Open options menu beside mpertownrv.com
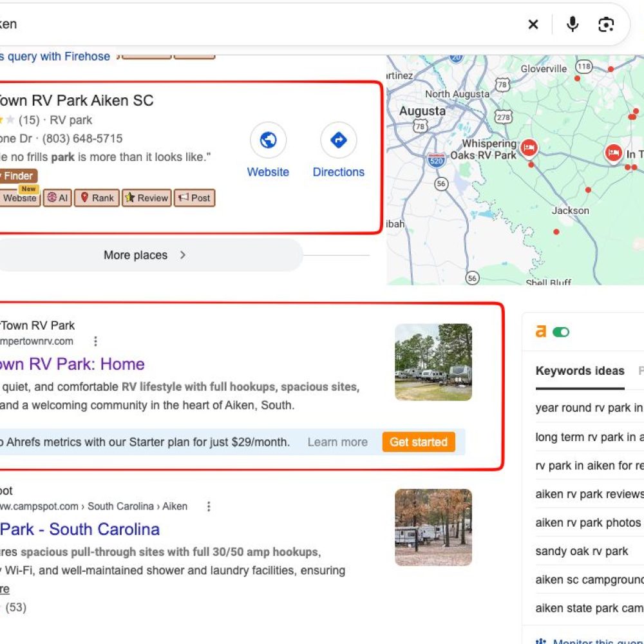 (x=95, y=341)
